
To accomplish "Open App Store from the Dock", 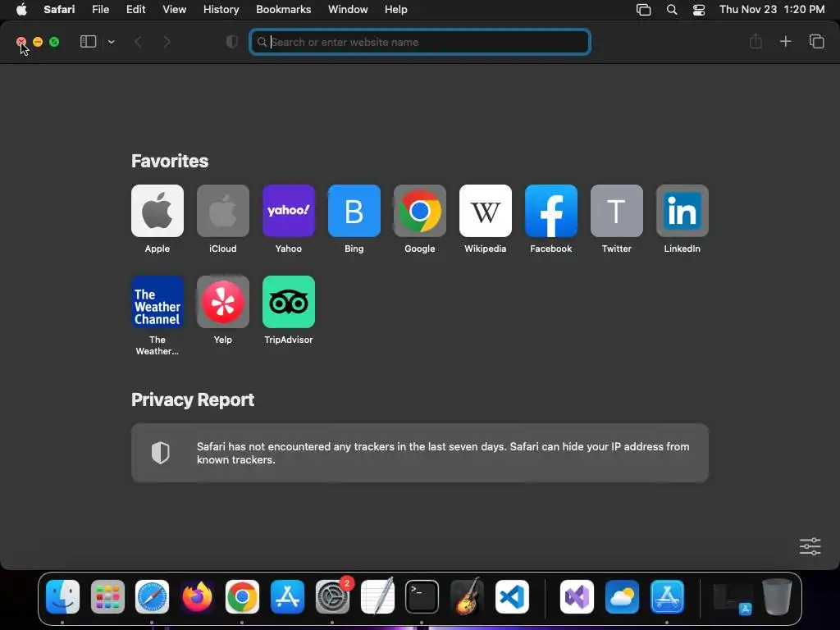I will point(287,596).
